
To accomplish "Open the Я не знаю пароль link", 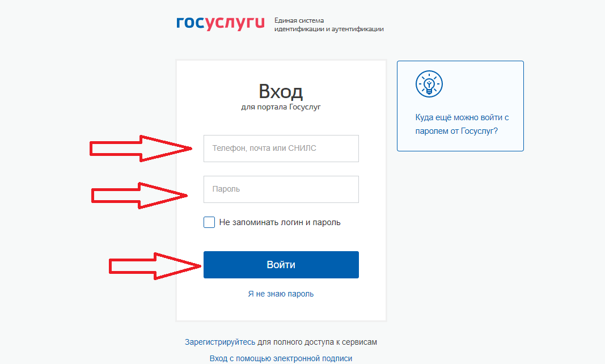I will 281,294.
